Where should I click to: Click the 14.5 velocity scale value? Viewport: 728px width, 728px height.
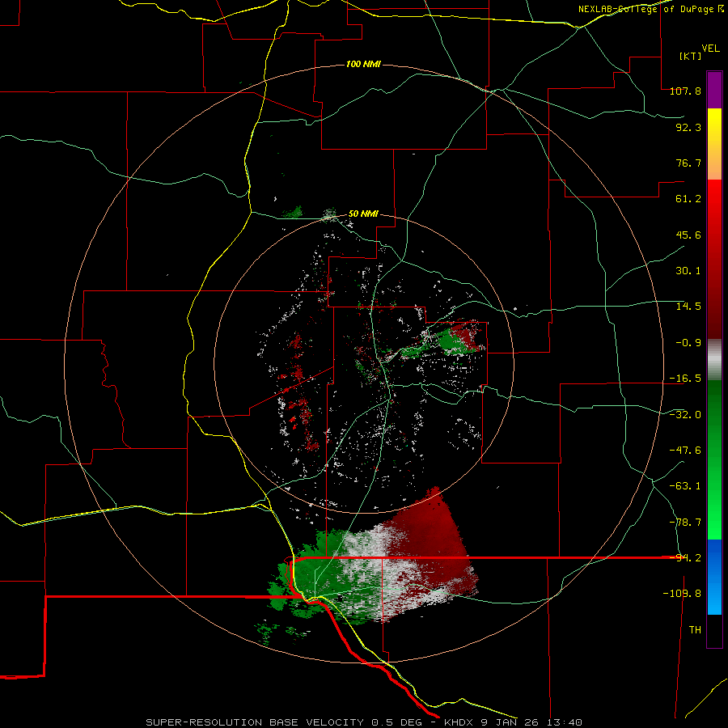point(688,307)
